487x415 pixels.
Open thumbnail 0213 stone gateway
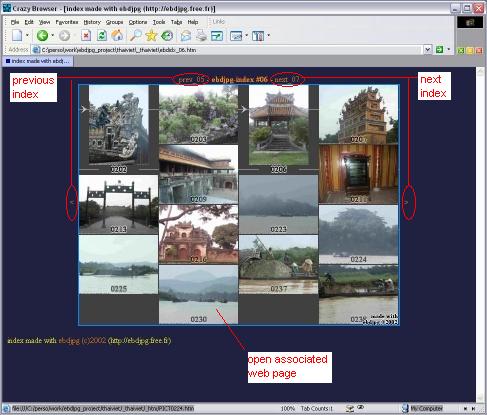[x=118, y=204]
